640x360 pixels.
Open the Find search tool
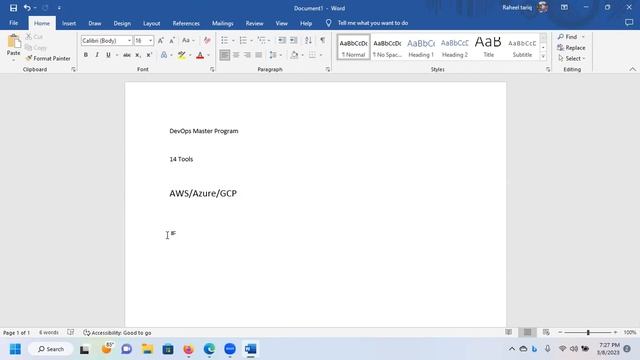[568, 37]
